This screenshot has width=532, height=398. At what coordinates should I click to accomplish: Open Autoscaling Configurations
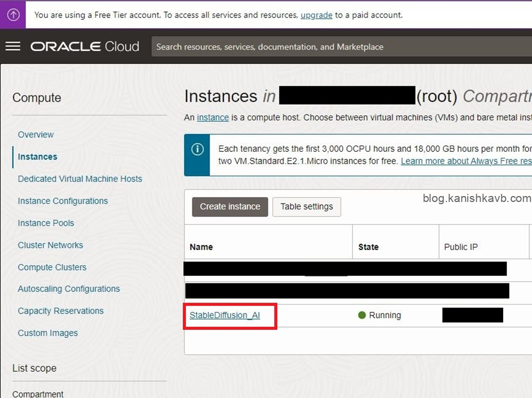[x=69, y=289]
